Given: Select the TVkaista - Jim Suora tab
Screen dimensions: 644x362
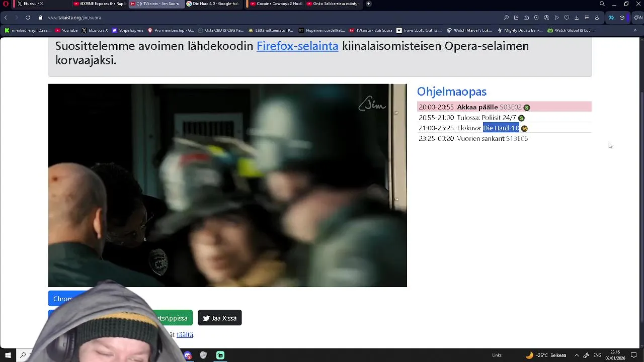Looking at the screenshot, I should [x=157, y=4].
